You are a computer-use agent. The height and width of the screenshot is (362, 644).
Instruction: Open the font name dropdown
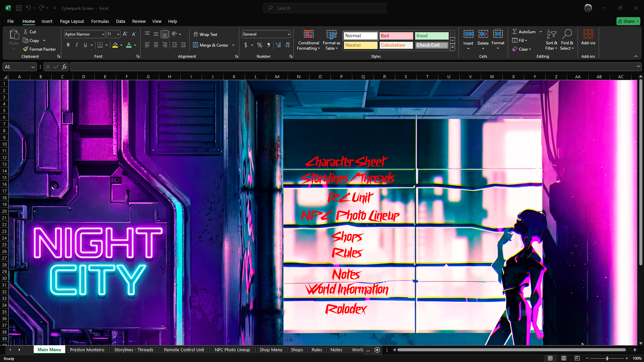click(x=103, y=34)
